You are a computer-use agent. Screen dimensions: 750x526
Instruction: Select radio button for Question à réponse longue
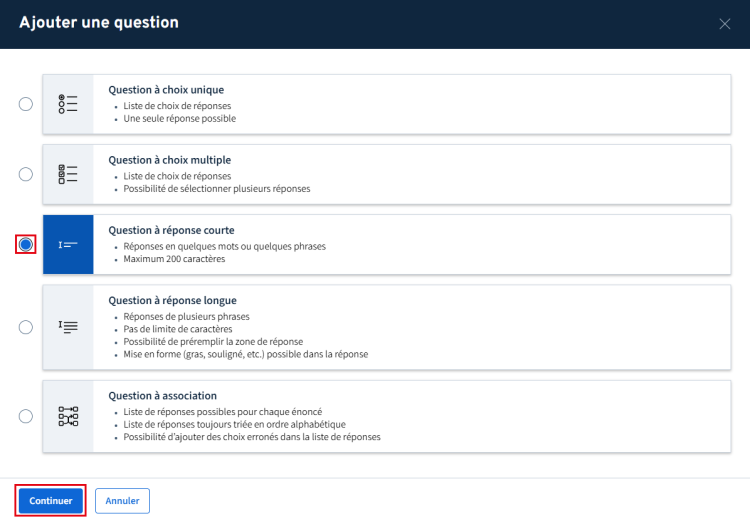tap(26, 326)
